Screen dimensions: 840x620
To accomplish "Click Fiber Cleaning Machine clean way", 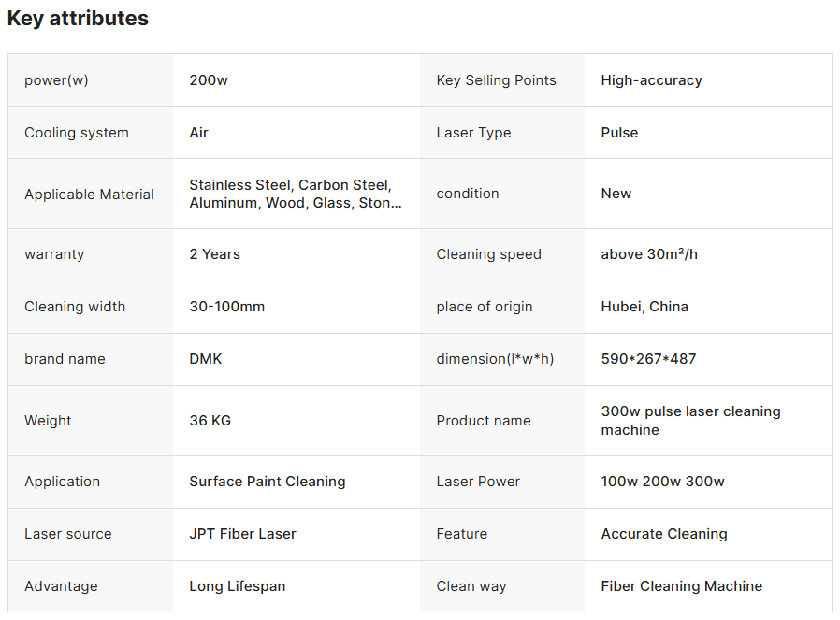I will click(681, 587).
